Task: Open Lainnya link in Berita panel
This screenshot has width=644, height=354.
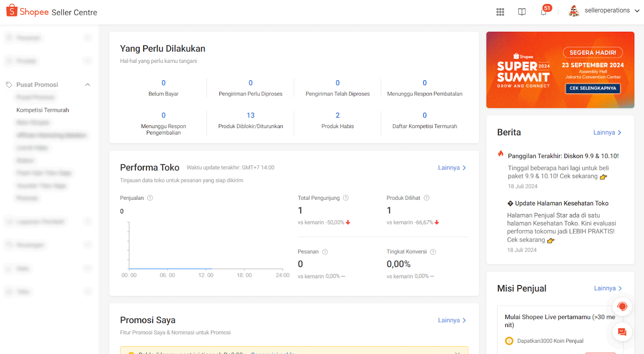Action: (607, 132)
